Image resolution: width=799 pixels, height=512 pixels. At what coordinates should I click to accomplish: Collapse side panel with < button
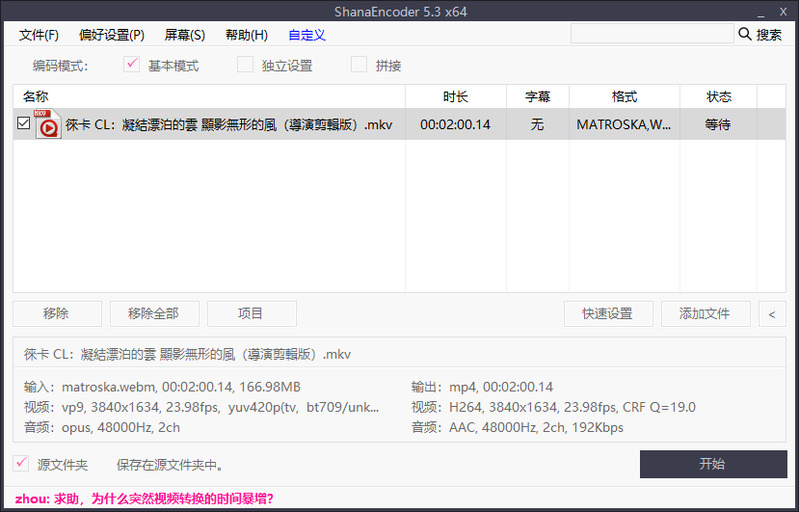click(x=771, y=314)
